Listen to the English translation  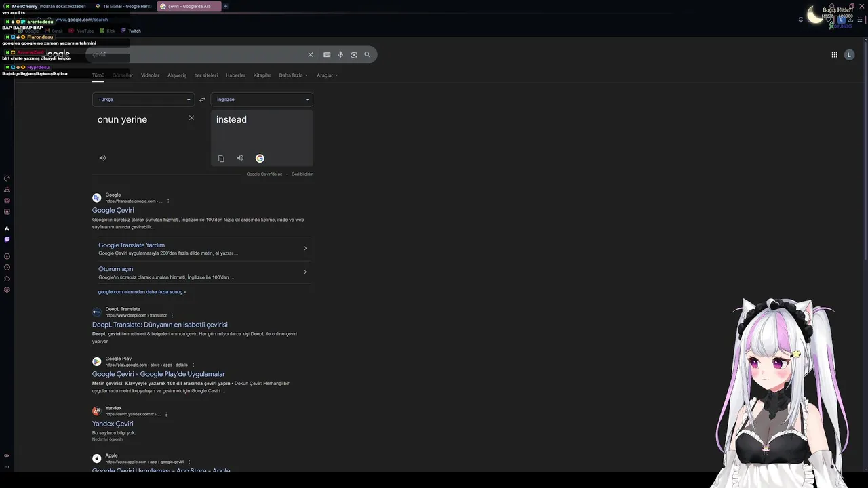240,158
